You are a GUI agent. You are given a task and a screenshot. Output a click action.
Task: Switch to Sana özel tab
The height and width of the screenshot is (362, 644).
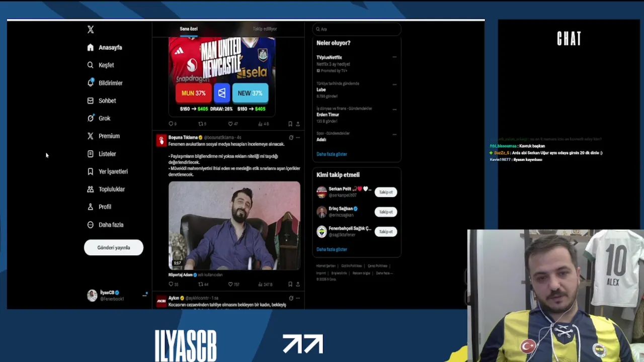[189, 29]
